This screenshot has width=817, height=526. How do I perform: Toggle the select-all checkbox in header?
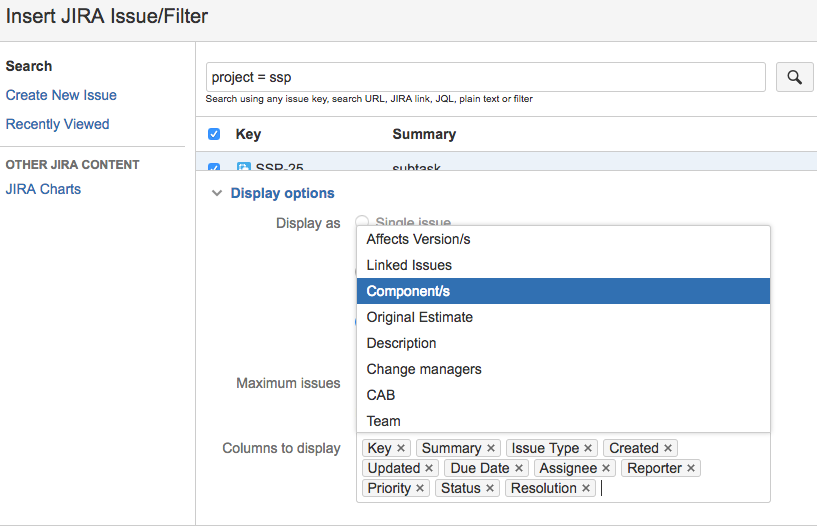tap(214, 134)
